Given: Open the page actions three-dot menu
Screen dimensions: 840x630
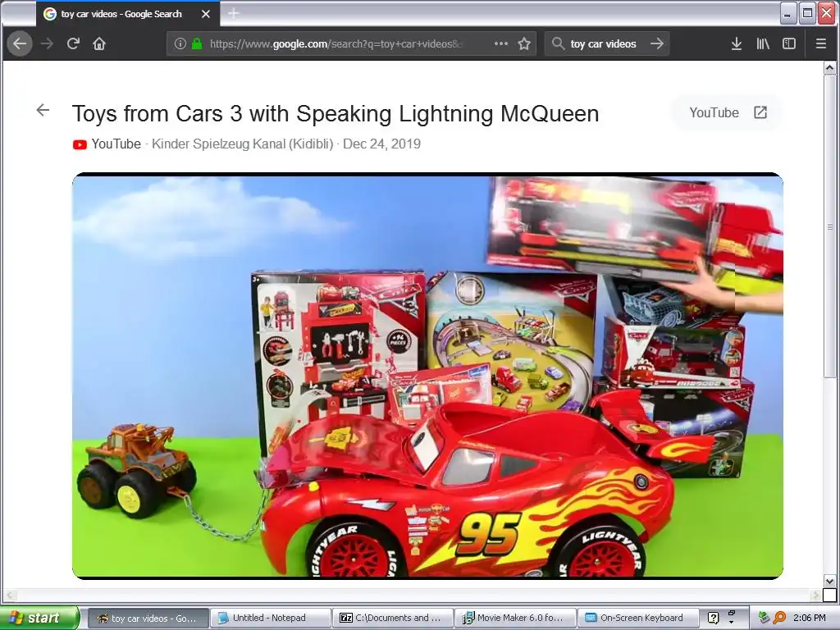Looking at the screenshot, I should click(x=501, y=43).
